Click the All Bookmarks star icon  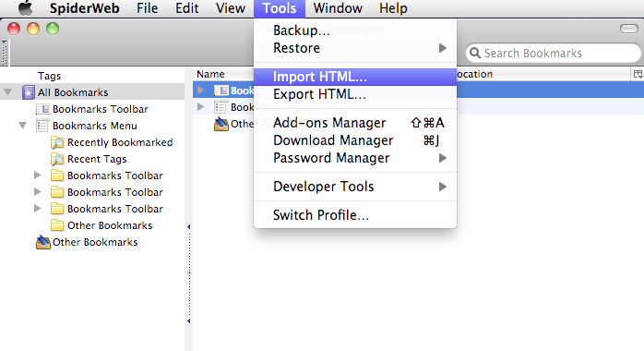28,92
